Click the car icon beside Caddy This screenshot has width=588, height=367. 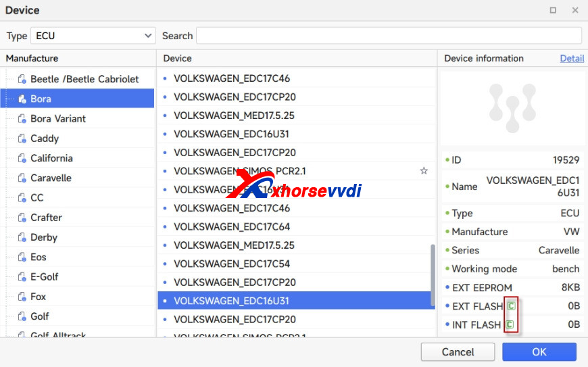[22, 139]
